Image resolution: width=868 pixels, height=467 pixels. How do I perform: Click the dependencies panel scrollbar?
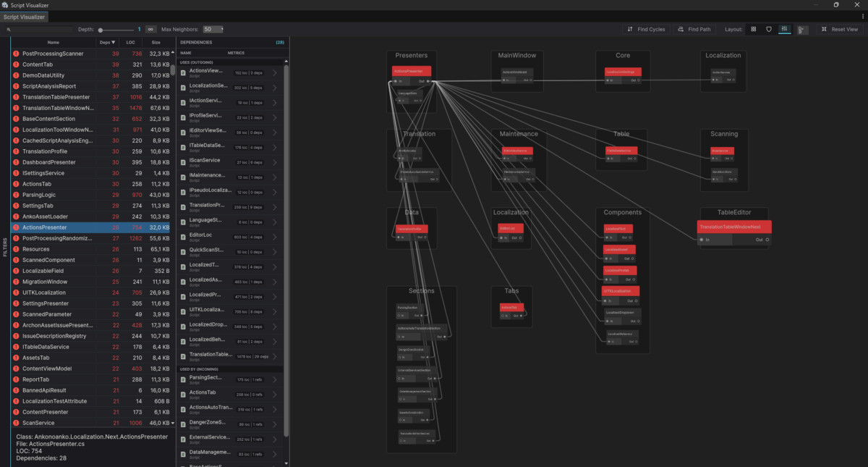(x=285, y=250)
